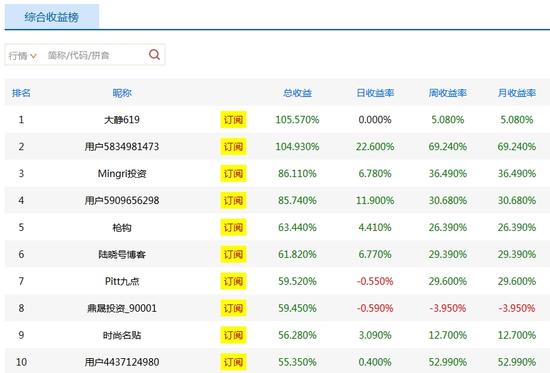Screen dimensions: 550x373
Task: Click daily return -0.550%
Action: click(375, 281)
